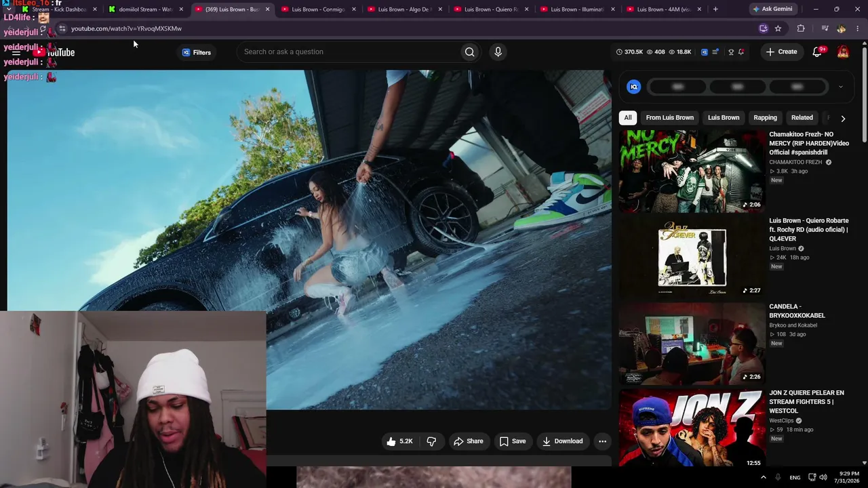
Task: Select the From Luis Brown chip
Action: click(669, 118)
